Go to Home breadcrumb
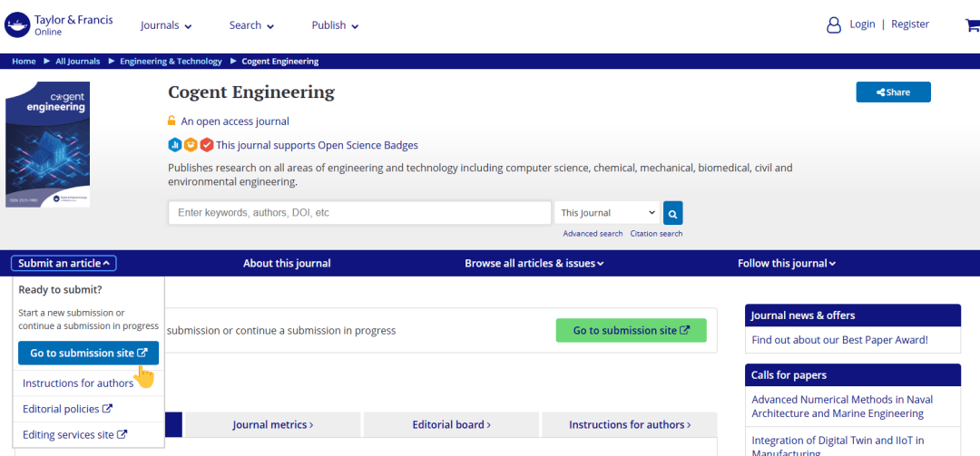Screen dimensions: 980x456 point(24,62)
